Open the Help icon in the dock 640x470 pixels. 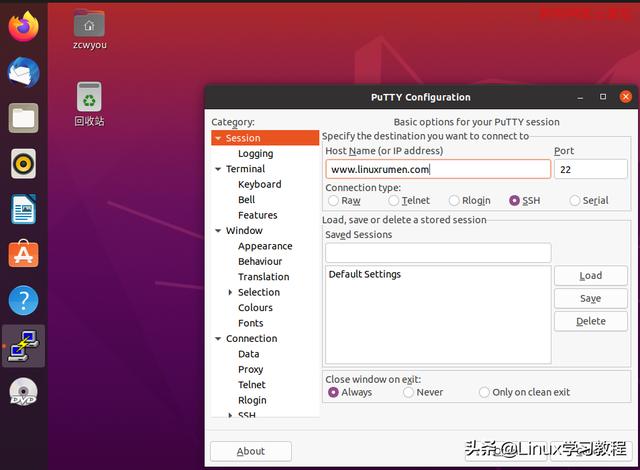click(23, 300)
